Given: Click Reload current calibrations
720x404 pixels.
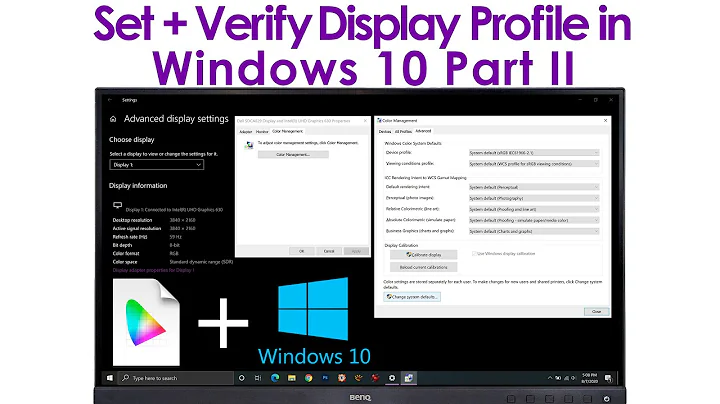Looking at the screenshot, I should (x=423, y=267).
